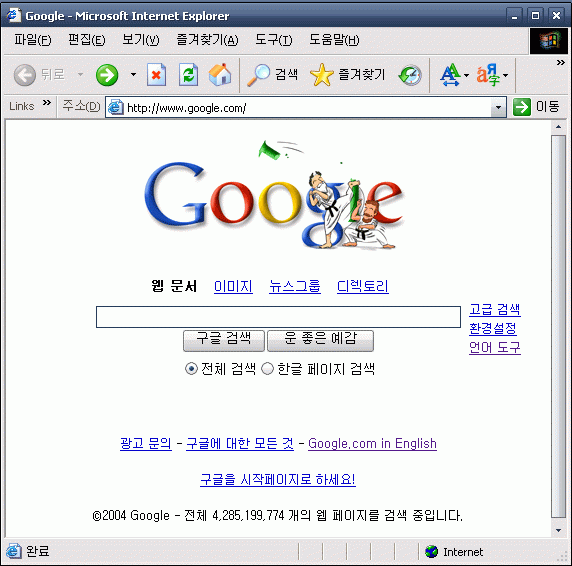Click the green 이동 go button
Image resolution: width=572 pixels, height=566 pixels.
[536, 107]
